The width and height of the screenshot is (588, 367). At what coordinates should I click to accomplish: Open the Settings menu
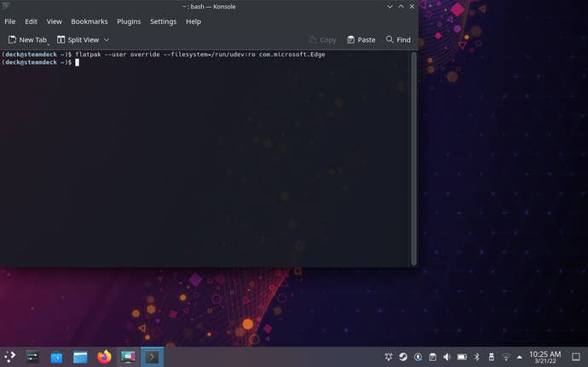(x=163, y=21)
